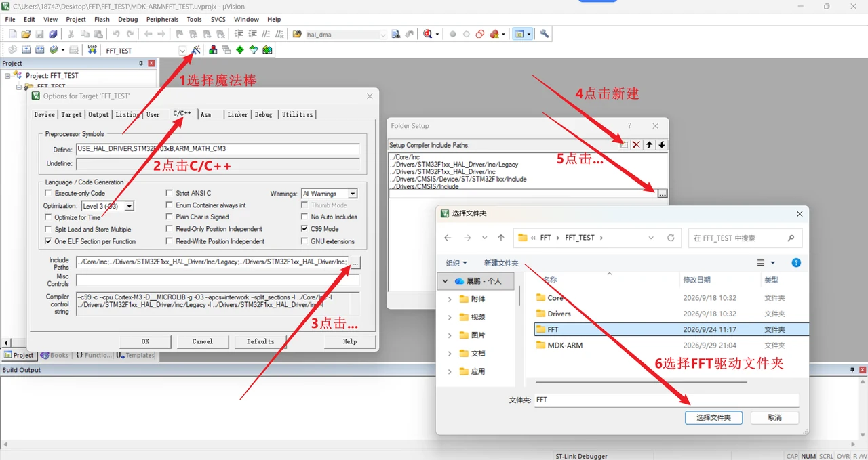Click the blue help icon in folder dialog
Screen dimensions: 868x460
pos(796,263)
